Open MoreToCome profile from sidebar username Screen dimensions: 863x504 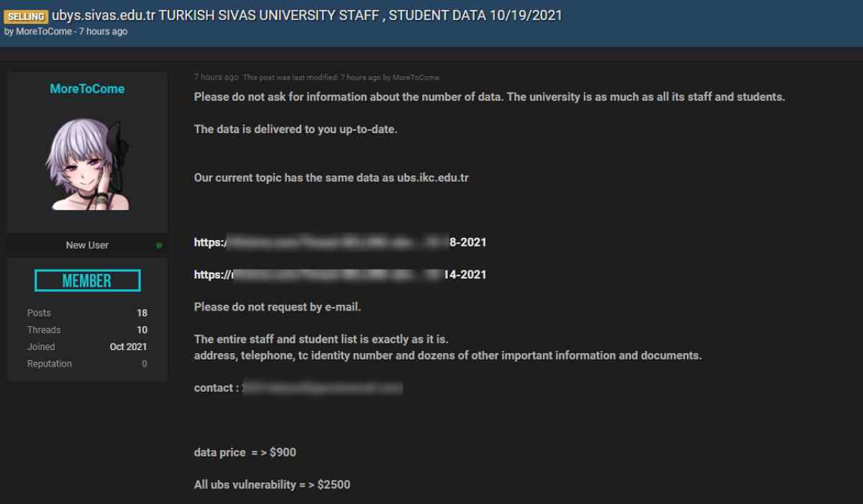pos(87,89)
